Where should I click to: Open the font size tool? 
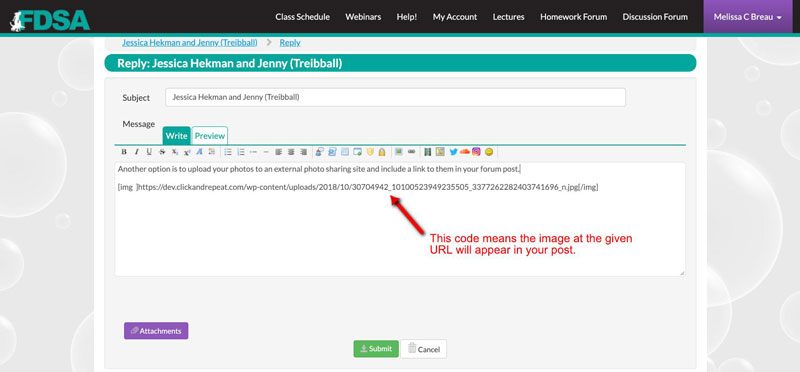click(199, 152)
